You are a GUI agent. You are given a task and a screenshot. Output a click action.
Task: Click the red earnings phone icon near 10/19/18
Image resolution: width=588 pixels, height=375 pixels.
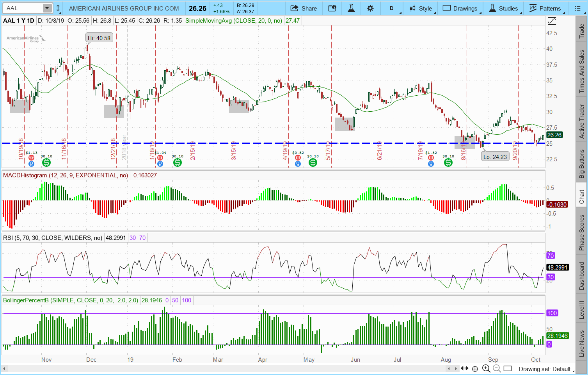[x=32, y=158]
